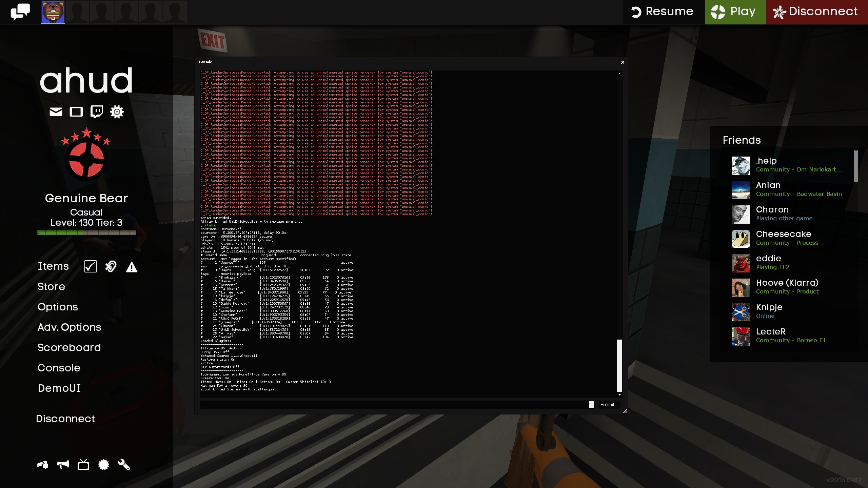Open Adv. Options
This screenshot has height=488, width=868.
[70, 327]
